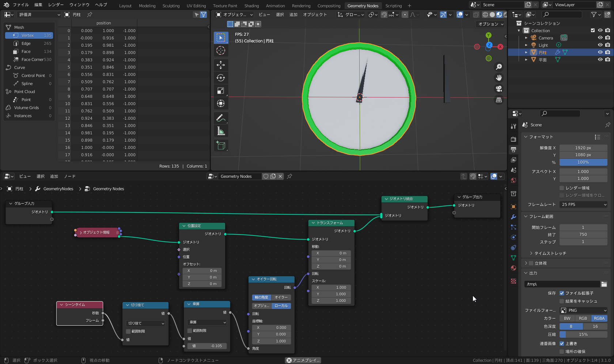Screen dimensions: 614x364
Task: Uncheck the ファイル拡張子 checkbox
Action: pos(562,293)
